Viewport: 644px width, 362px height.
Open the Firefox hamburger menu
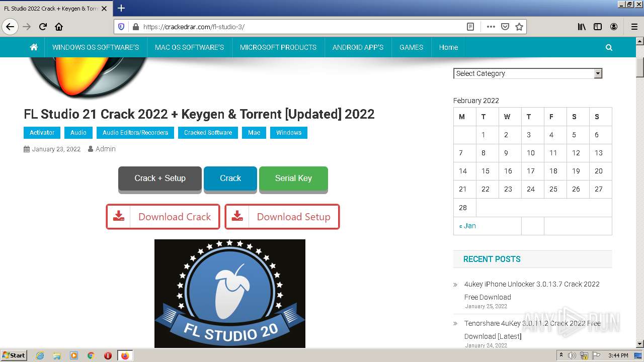click(634, 27)
